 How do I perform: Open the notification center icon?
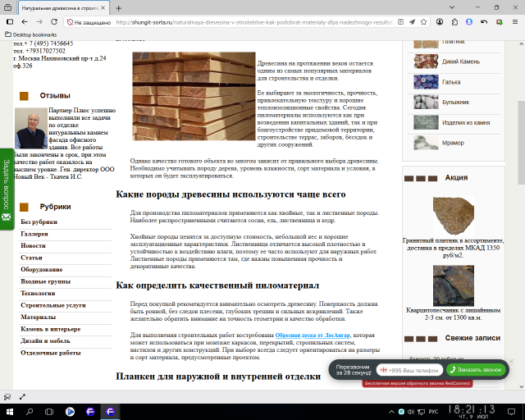pyautogui.click(x=511, y=412)
